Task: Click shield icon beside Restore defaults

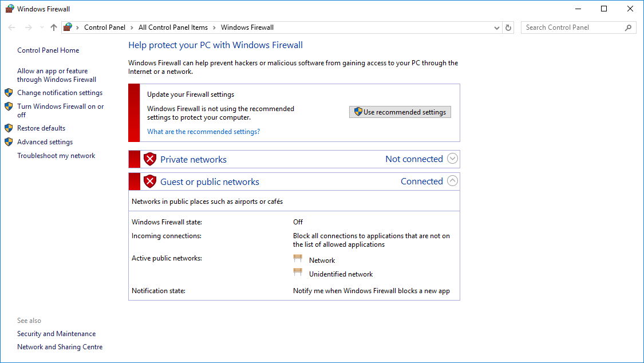Action: pyautogui.click(x=9, y=128)
